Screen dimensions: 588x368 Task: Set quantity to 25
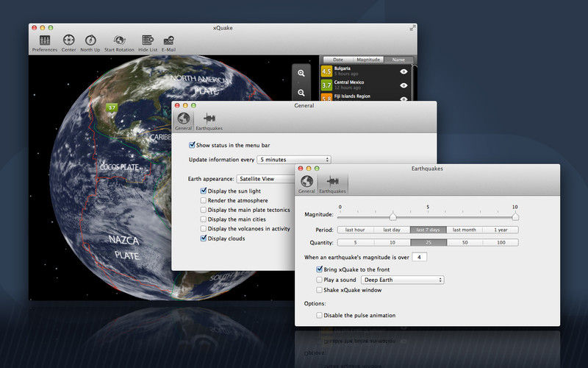429,243
